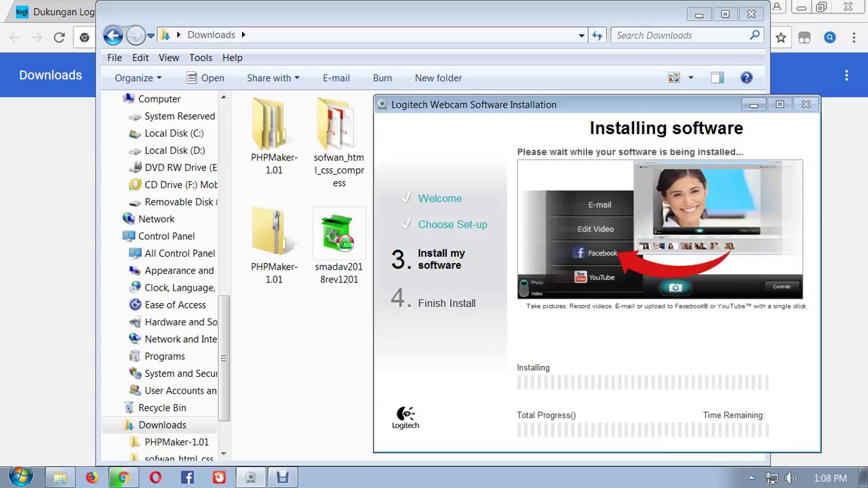The height and width of the screenshot is (488, 868).
Task: Select smadav2018rev1201 installer file
Action: 339,246
